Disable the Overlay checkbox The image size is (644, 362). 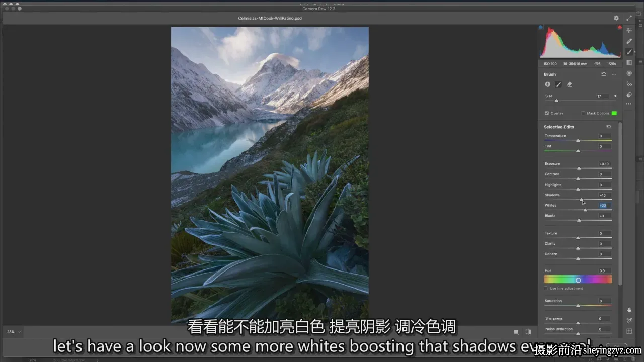547,113
